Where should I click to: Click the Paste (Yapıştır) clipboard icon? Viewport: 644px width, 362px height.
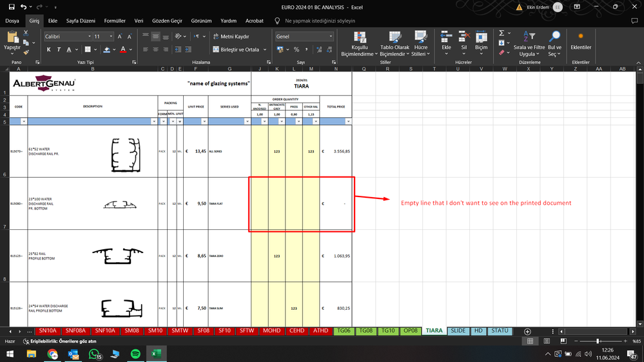(12, 38)
